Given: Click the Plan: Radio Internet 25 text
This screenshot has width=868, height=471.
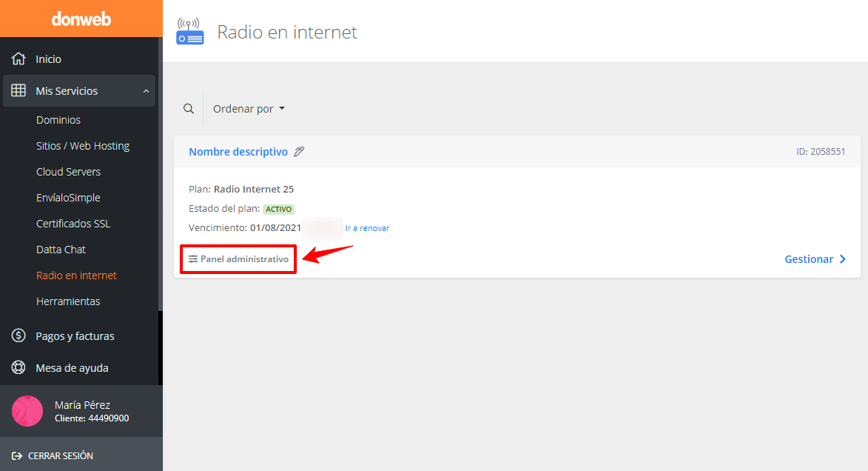Looking at the screenshot, I should (241, 189).
